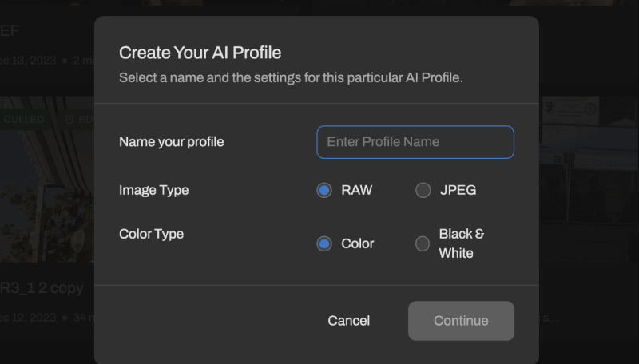Select the RAW image type option
The height and width of the screenshot is (364, 639).
324,190
